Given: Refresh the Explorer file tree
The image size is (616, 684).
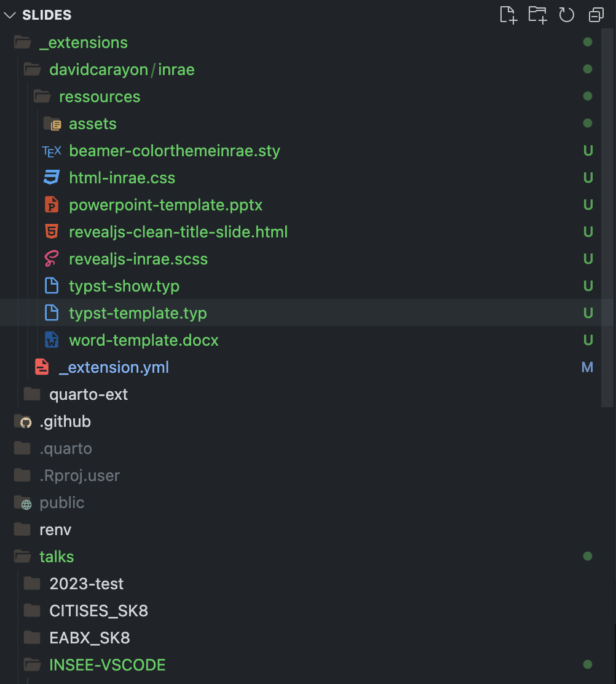Looking at the screenshot, I should pyautogui.click(x=566, y=15).
